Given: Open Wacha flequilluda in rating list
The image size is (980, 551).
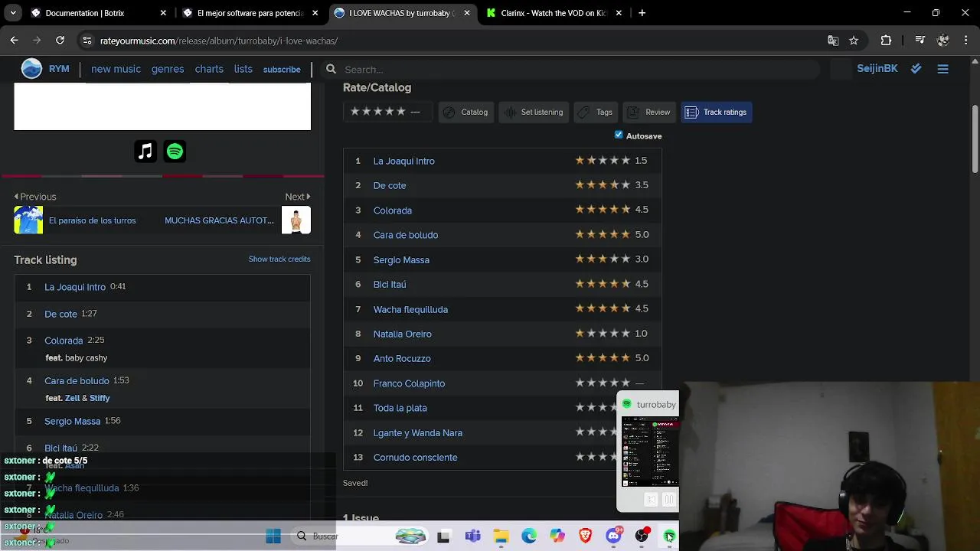Looking at the screenshot, I should pyautogui.click(x=410, y=309).
